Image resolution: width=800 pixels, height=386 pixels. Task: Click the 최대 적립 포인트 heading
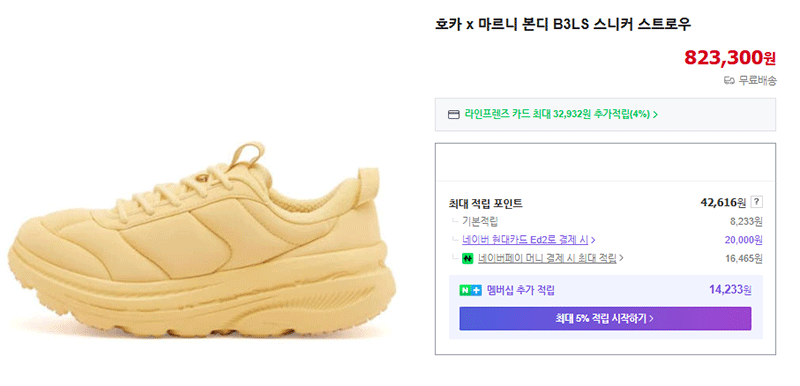tap(485, 203)
